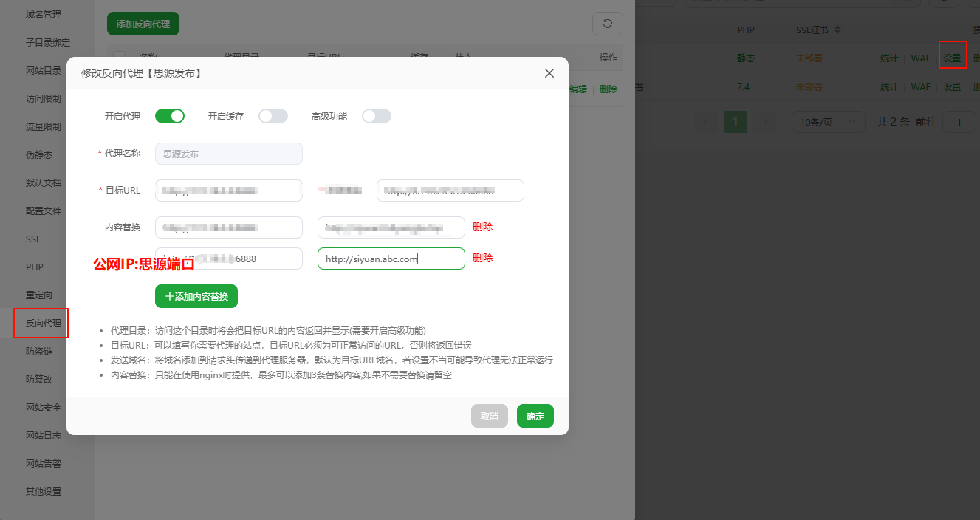The height and width of the screenshot is (520, 980).
Task: Close the 修改反向代理 dialog with X
Action: [549, 73]
